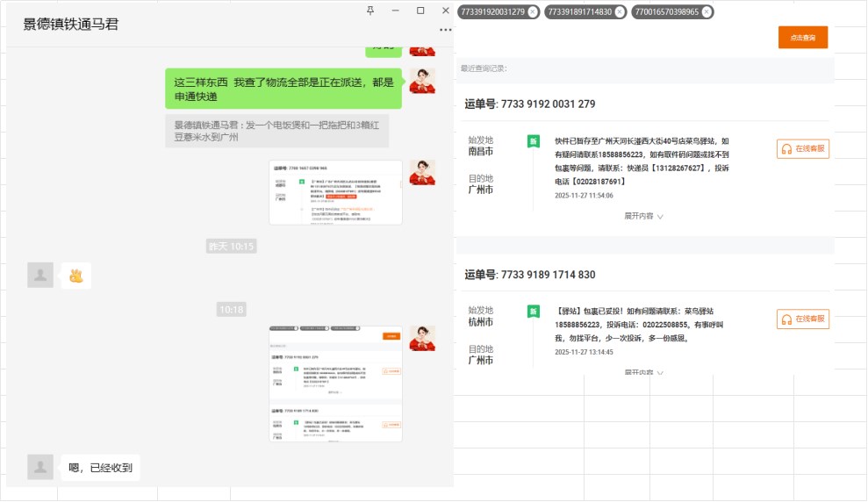Remove tracking number chip 770016570398965
Image resolution: width=868 pixels, height=502 pixels.
point(707,12)
